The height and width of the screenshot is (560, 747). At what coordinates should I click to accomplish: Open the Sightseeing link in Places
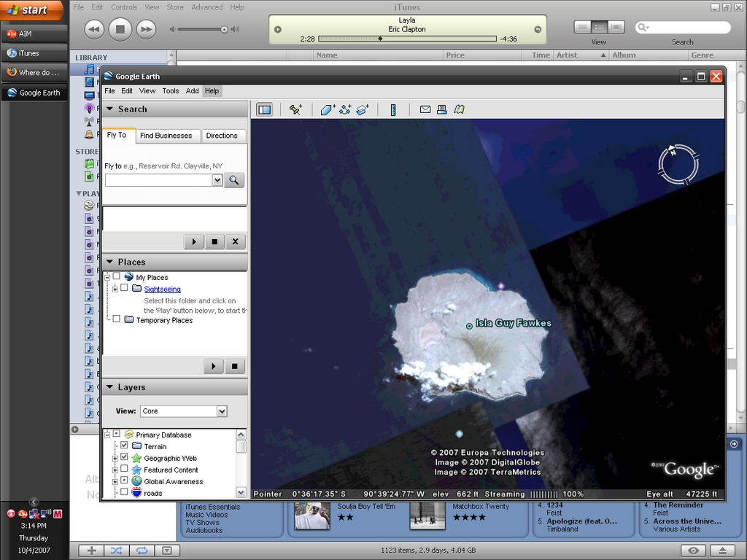tap(162, 289)
